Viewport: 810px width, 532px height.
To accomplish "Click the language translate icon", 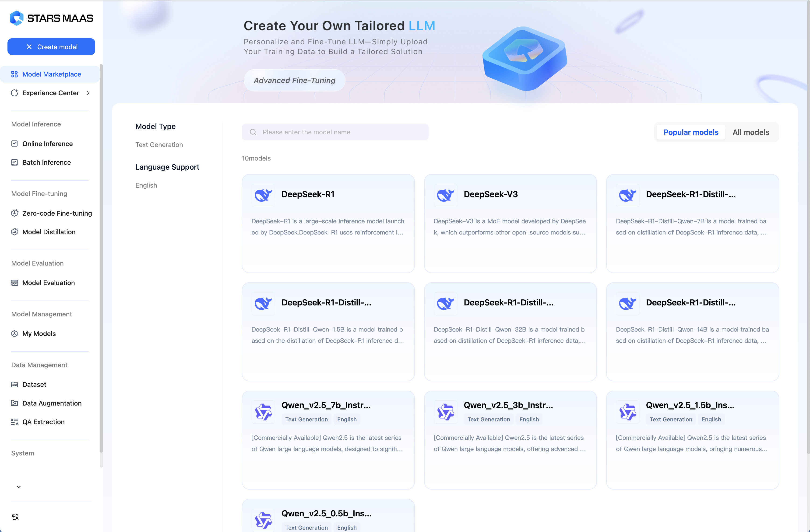I will [15, 517].
